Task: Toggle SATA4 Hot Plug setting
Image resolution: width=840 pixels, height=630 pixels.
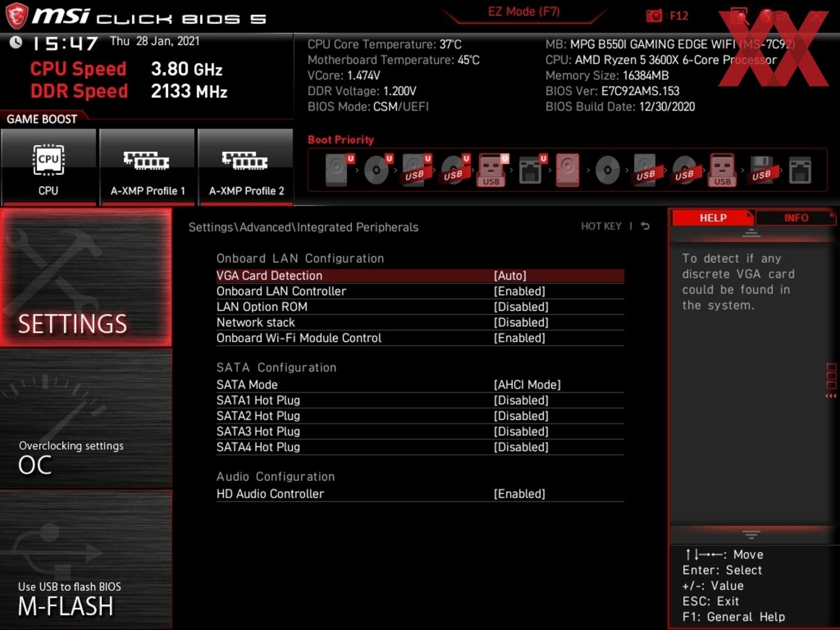Action: pyautogui.click(x=420, y=447)
